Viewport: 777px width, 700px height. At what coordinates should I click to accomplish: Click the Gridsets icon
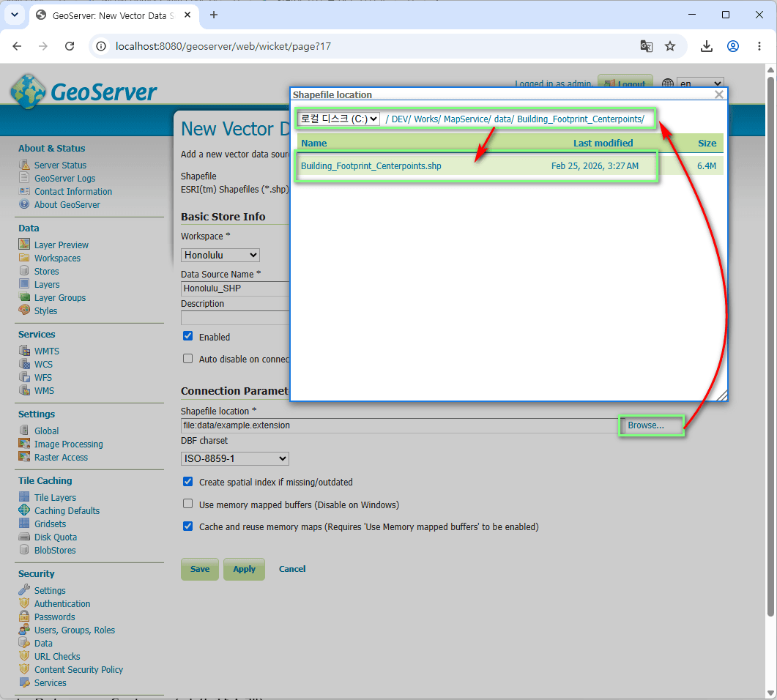pyautogui.click(x=23, y=523)
